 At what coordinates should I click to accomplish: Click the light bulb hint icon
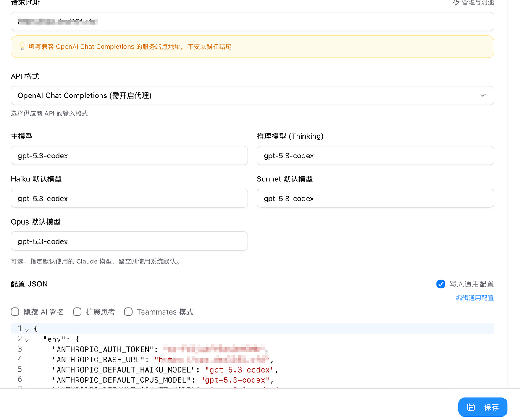(x=22, y=47)
